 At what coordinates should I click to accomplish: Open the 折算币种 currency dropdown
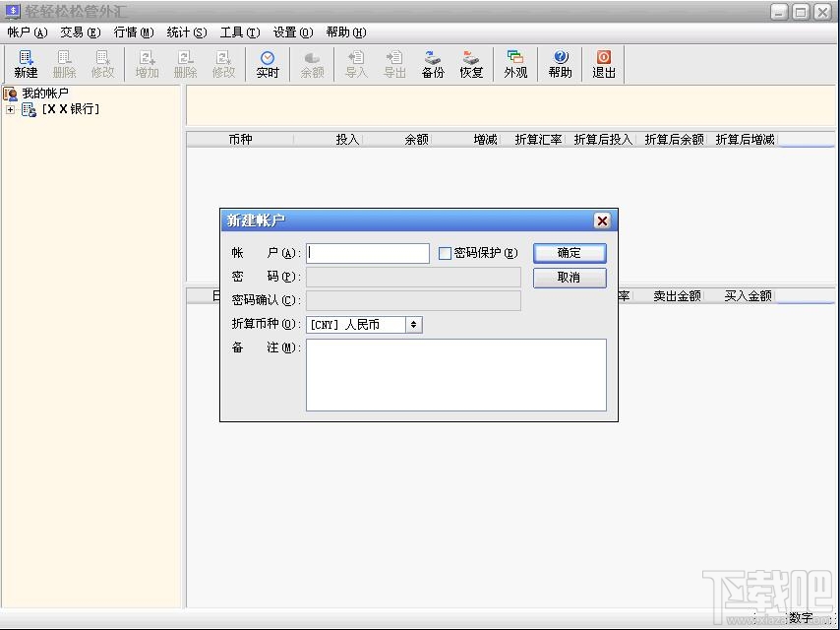tap(413, 325)
